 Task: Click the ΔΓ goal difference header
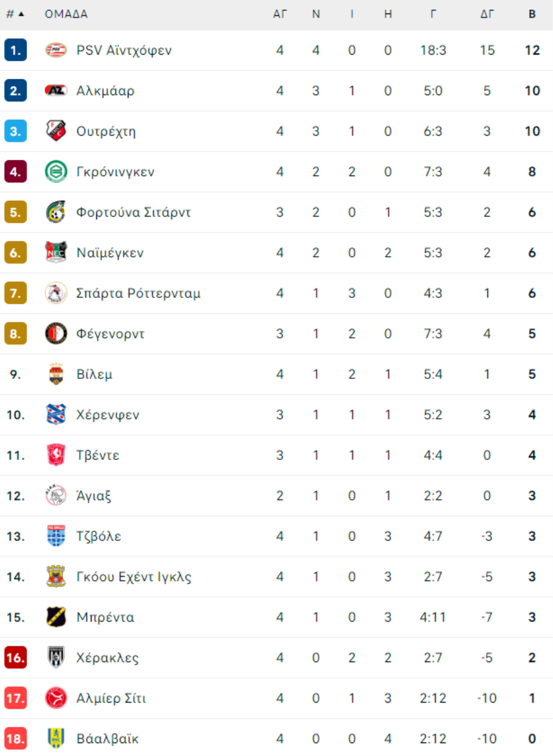tap(487, 14)
